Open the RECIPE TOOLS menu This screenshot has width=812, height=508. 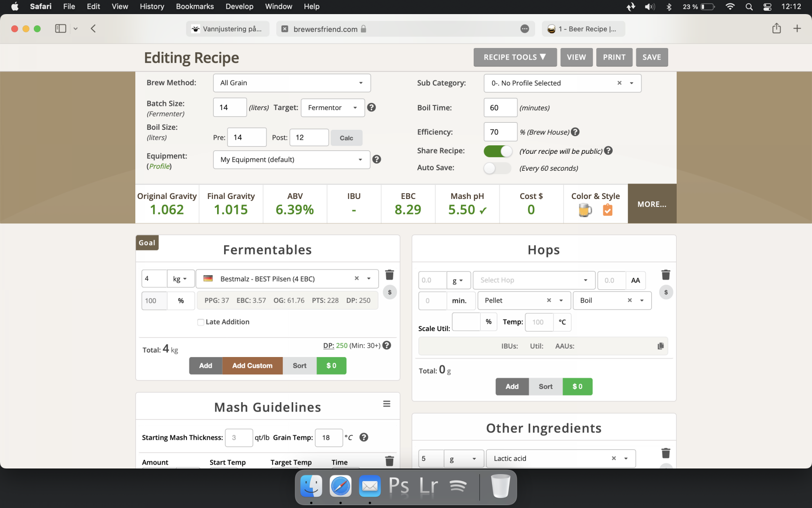pos(515,57)
